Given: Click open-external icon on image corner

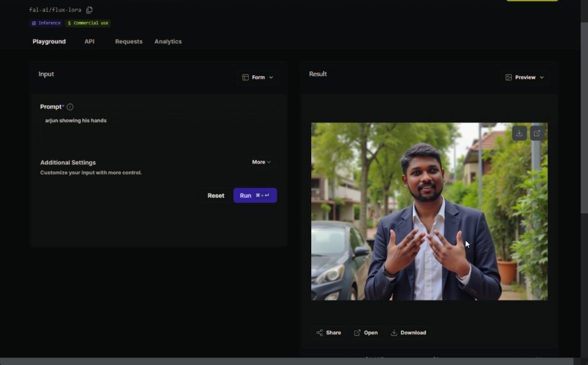Looking at the screenshot, I should (537, 133).
